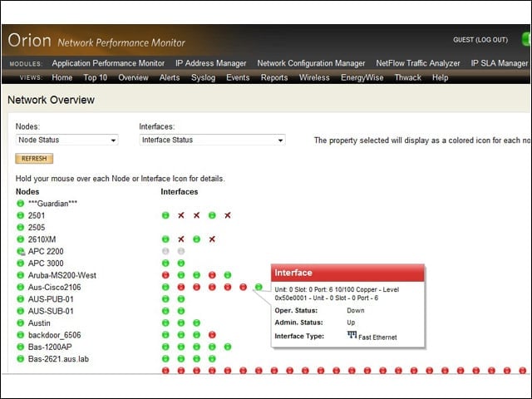Click the Orion logo text

point(30,41)
